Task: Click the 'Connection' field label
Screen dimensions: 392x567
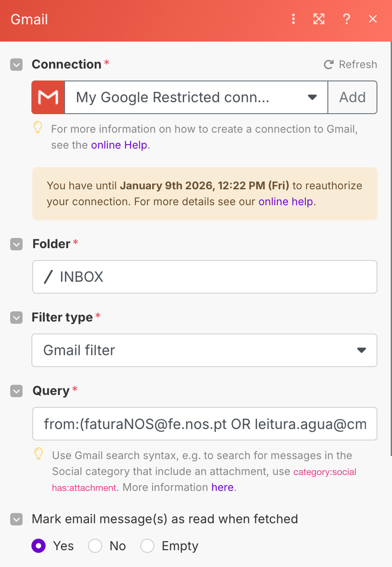Action: pyautogui.click(x=67, y=65)
